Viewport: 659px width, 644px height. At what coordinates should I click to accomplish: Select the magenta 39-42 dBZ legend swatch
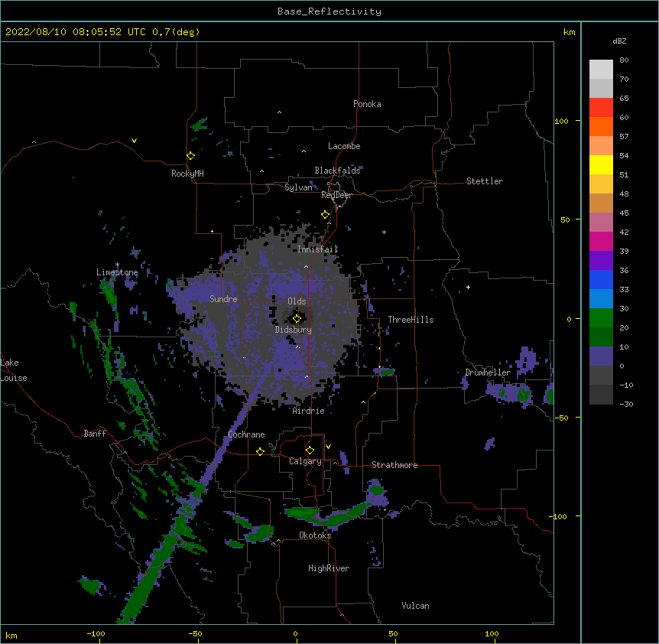point(601,241)
